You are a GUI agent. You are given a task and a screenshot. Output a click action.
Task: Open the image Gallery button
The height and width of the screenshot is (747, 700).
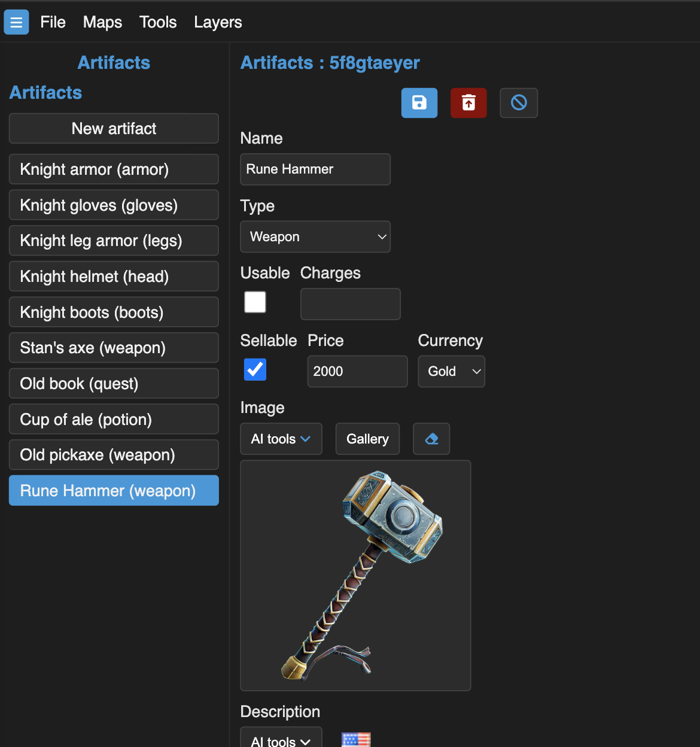[x=367, y=439]
